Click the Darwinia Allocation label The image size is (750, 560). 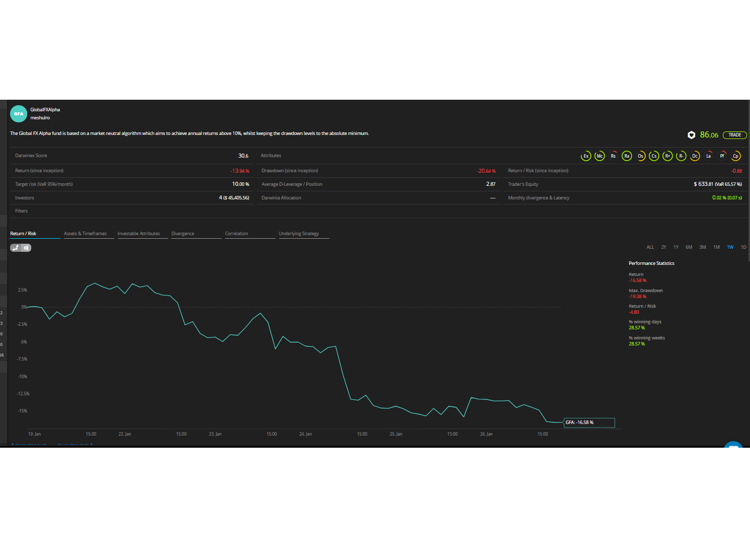point(281,198)
